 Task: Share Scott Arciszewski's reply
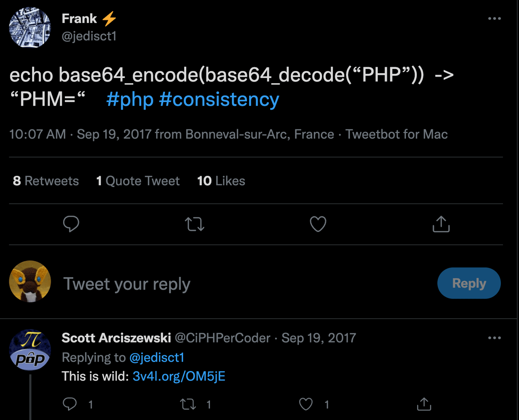(424, 404)
